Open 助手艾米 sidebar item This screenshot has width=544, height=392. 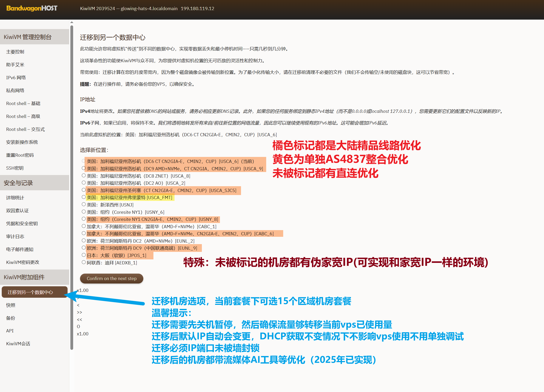point(15,65)
